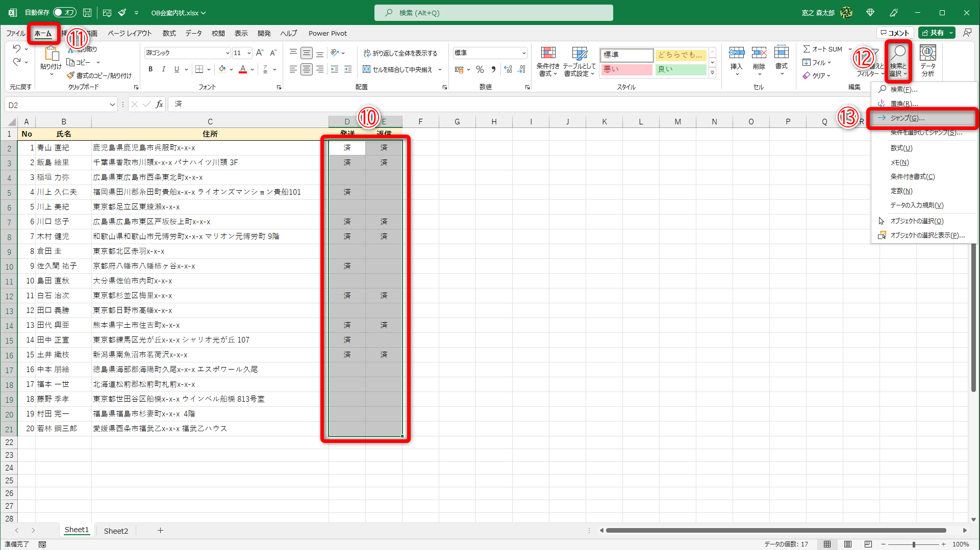980x550 pixels.
Task: Click the insert cells icon
Action: [736, 53]
